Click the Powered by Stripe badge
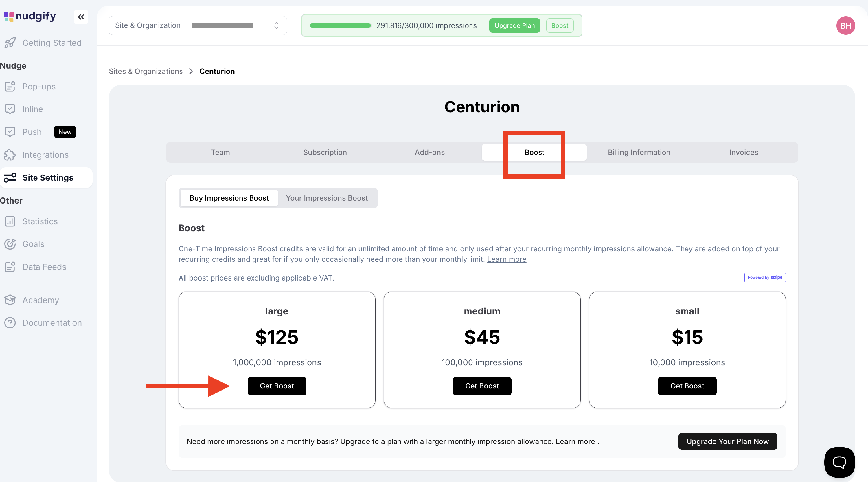Screen dimensions: 868x482 click(764, 277)
